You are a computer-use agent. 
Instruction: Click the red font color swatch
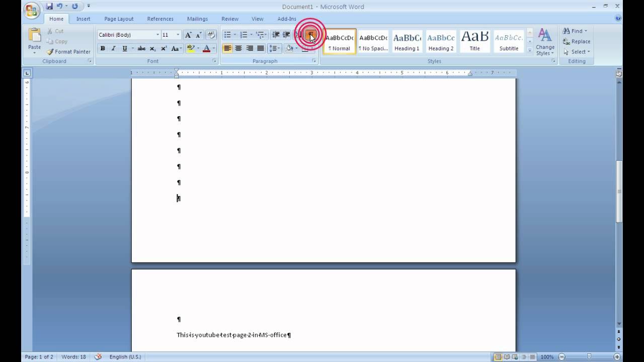[206, 49]
